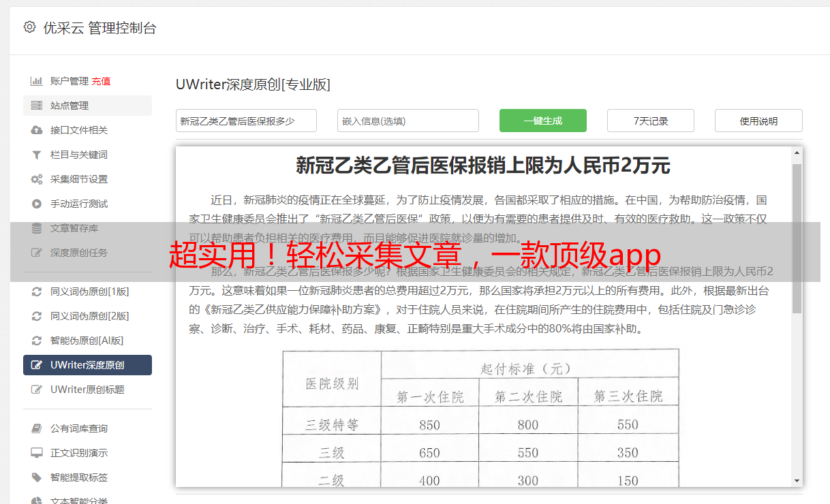
Task: Click the server icon next to 站点管理
Action: coord(37,106)
